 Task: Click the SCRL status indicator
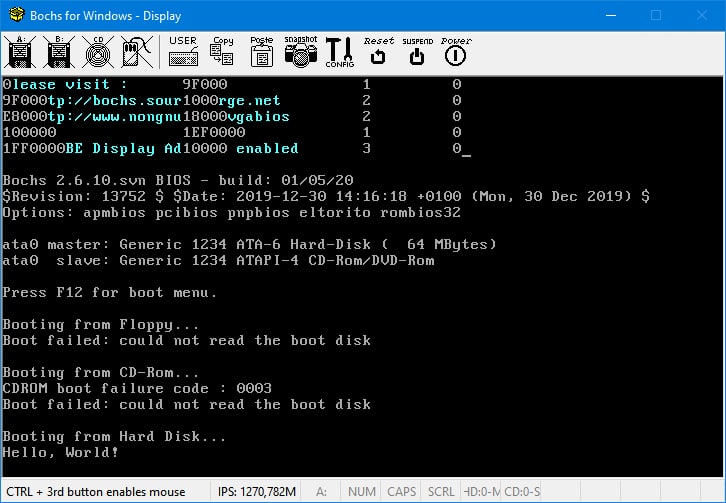pyautogui.click(x=441, y=491)
